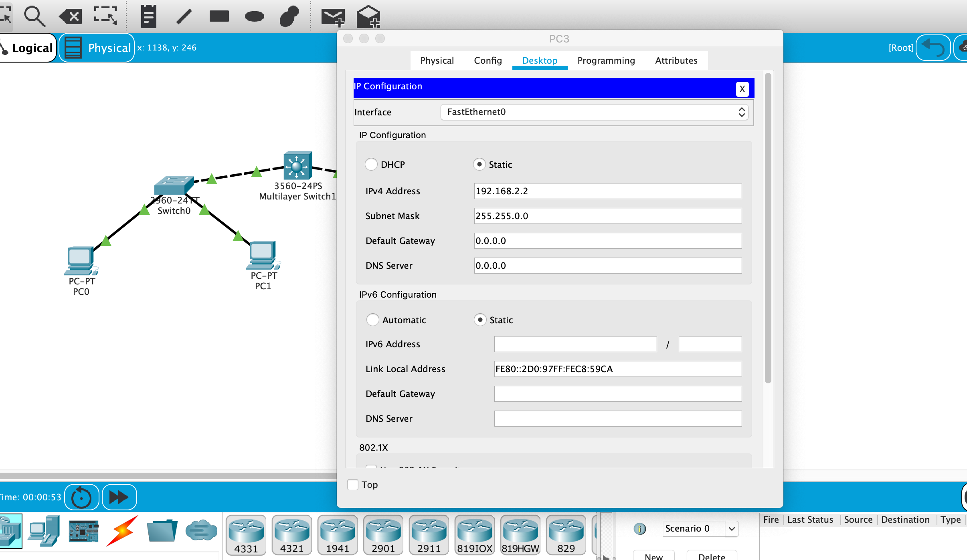Select the Draw Rectangle tool
This screenshot has height=560, width=967.
point(219,16)
